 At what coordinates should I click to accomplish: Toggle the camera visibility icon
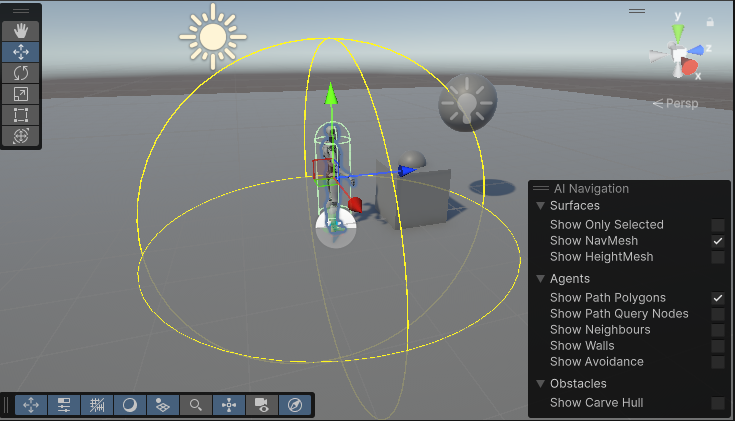click(262, 405)
